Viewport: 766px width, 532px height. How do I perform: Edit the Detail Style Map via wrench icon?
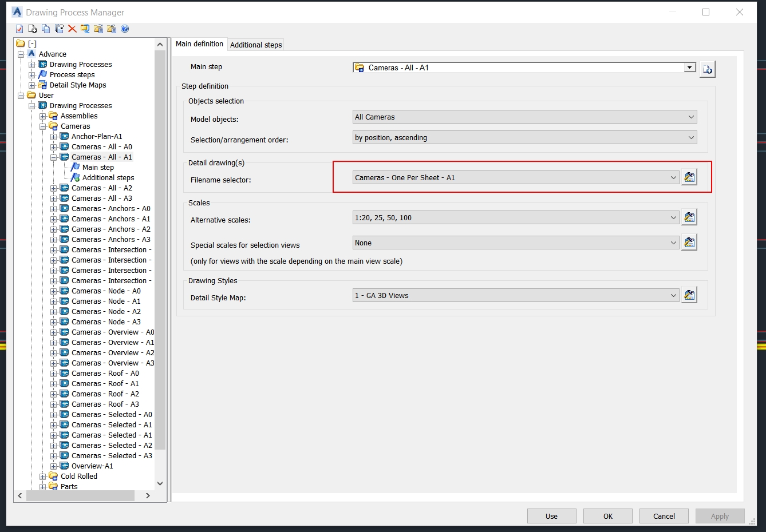coord(689,295)
